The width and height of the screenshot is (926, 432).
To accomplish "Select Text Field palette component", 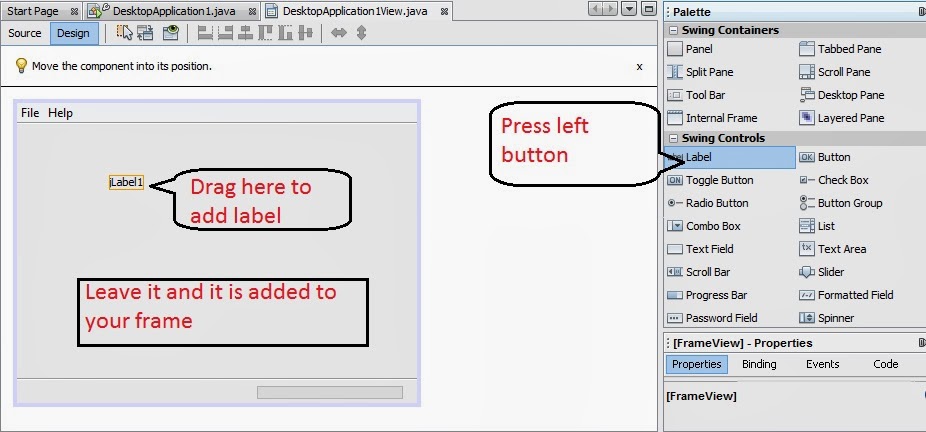I will pyautogui.click(x=700, y=249).
